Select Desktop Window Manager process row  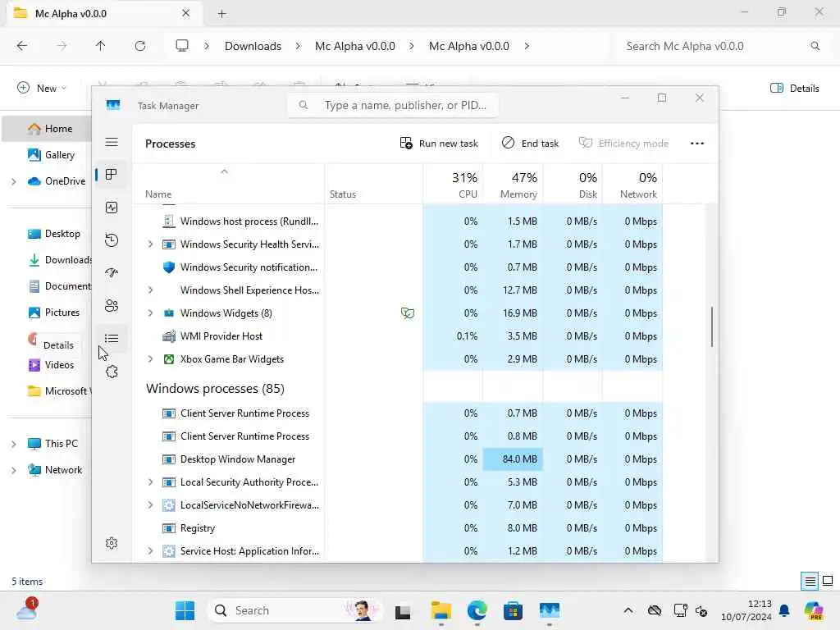(397, 459)
